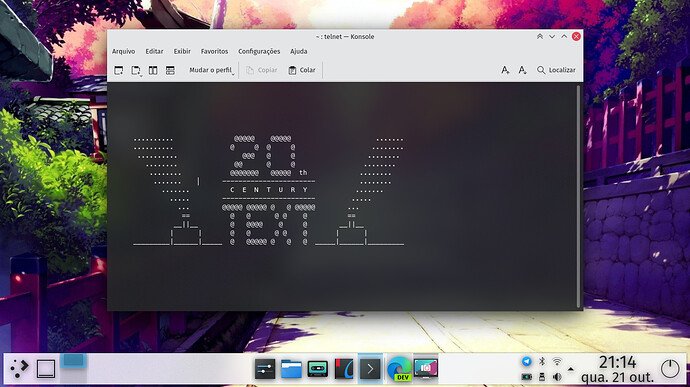Click the show desktop panel icon
690x387 pixels.
pyautogui.click(x=46, y=369)
